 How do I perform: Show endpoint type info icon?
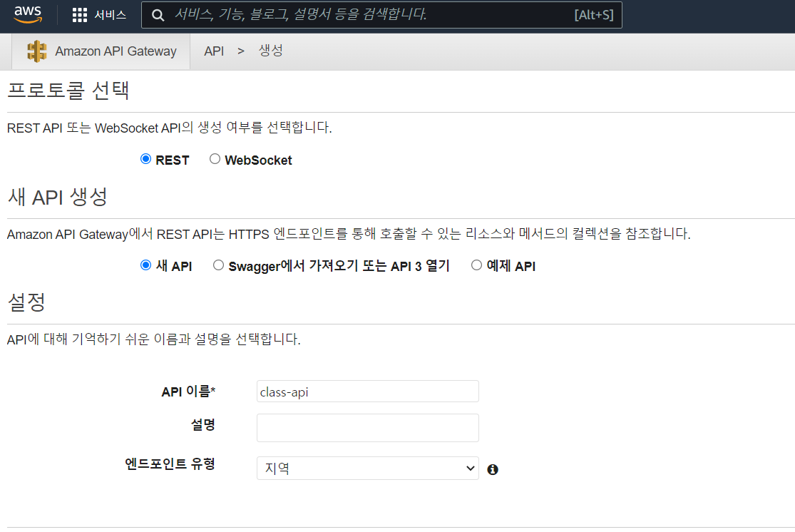pos(492,470)
